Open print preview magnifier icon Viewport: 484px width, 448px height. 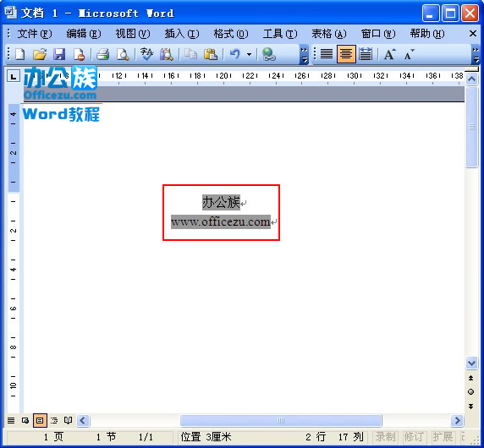(123, 55)
